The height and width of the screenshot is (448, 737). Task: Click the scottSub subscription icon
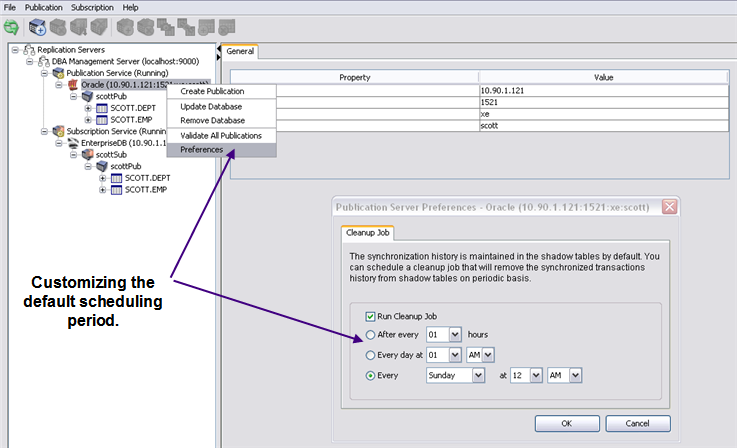coord(87,155)
